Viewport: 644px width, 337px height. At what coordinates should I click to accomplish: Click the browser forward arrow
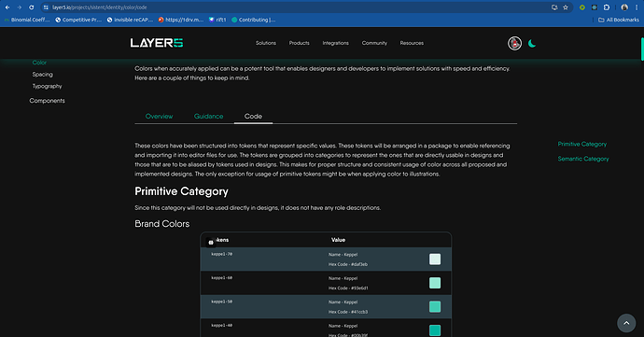click(20, 7)
